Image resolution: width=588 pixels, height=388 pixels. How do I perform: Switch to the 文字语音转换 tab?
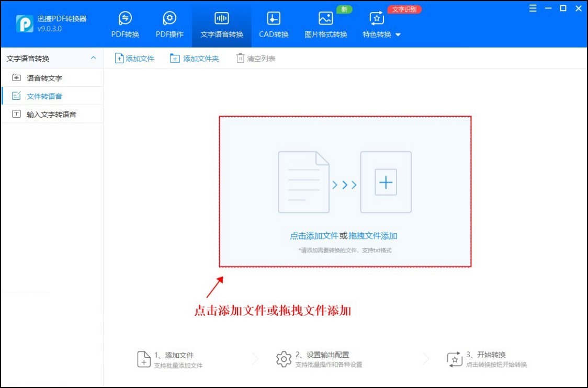[x=221, y=24]
